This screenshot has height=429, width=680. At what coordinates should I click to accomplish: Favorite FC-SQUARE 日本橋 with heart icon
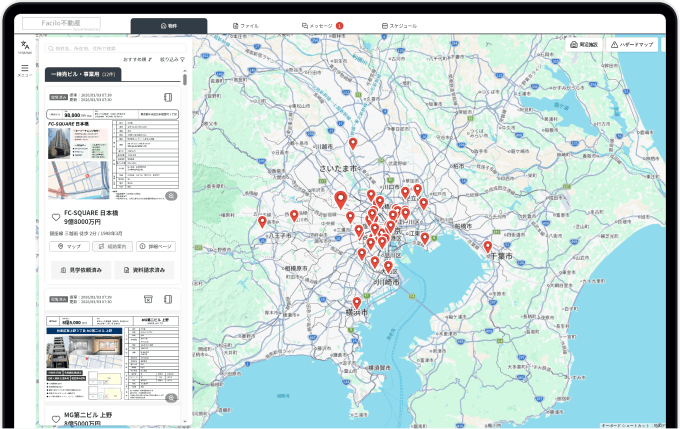tap(56, 217)
